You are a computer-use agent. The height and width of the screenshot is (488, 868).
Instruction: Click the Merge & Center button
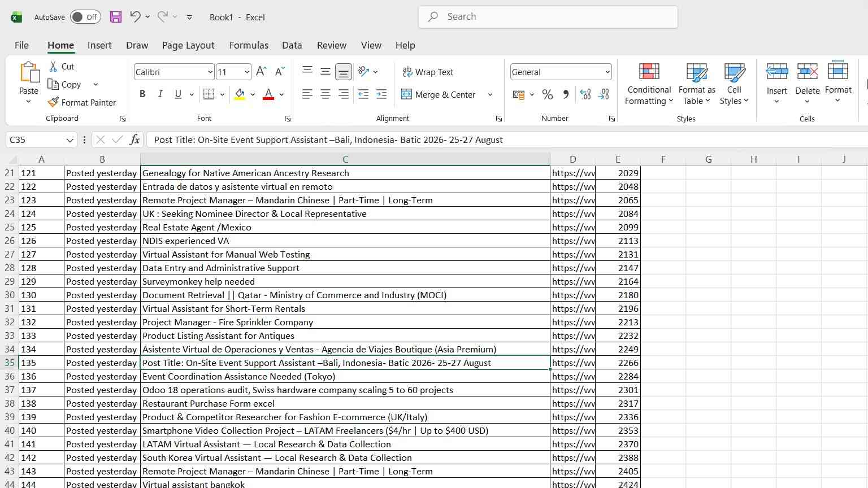[439, 94]
